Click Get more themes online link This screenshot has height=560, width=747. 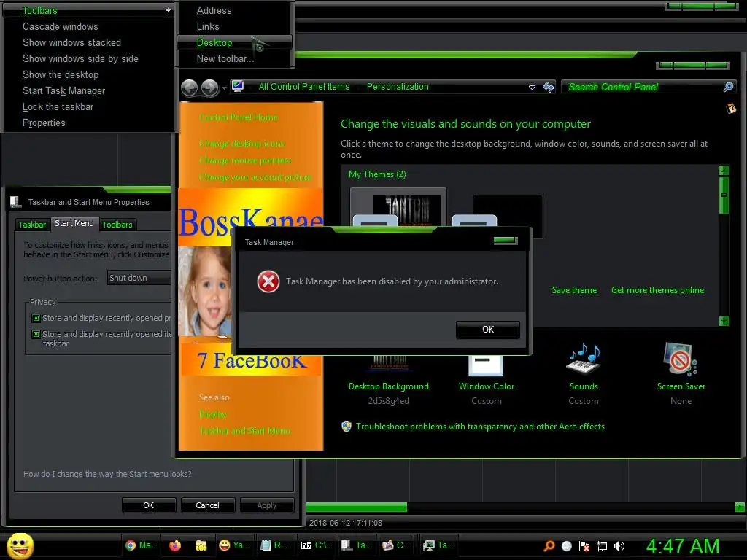coord(657,290)
